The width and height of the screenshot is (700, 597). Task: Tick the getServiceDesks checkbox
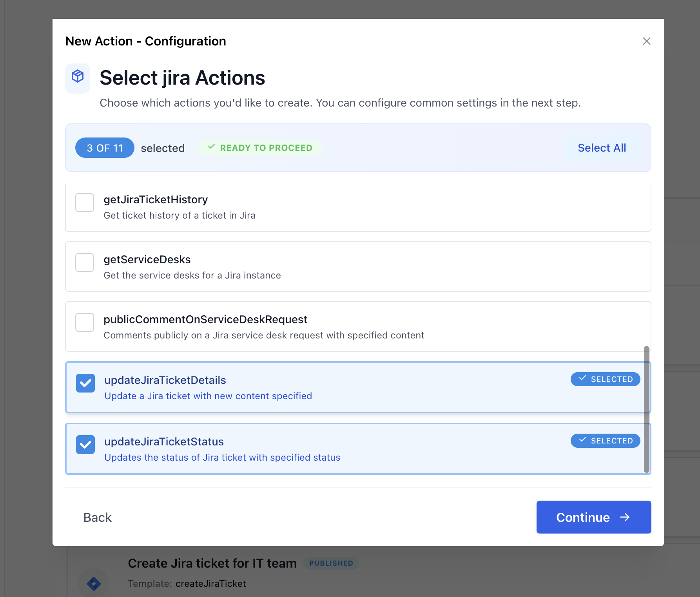click(85, 262)
